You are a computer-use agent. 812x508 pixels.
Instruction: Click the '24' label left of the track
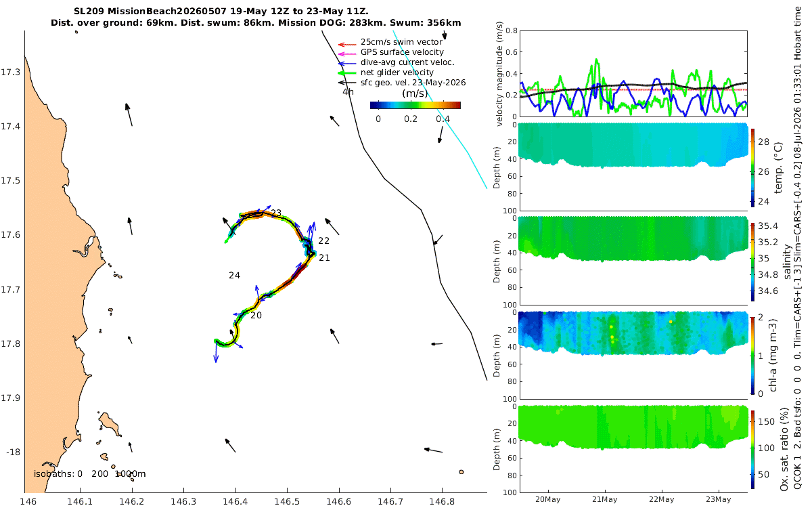coord(235,276)
